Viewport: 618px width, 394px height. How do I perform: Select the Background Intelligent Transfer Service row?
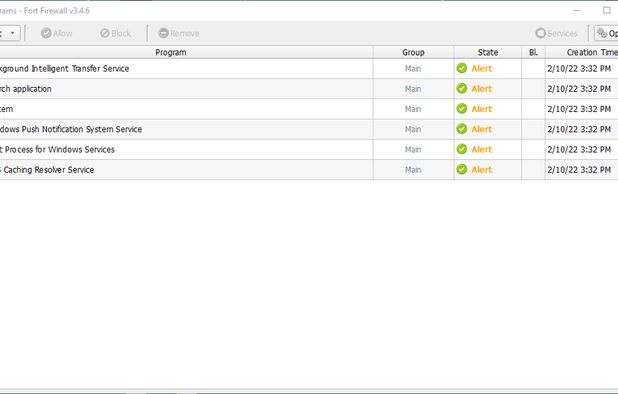coord(309,69)
